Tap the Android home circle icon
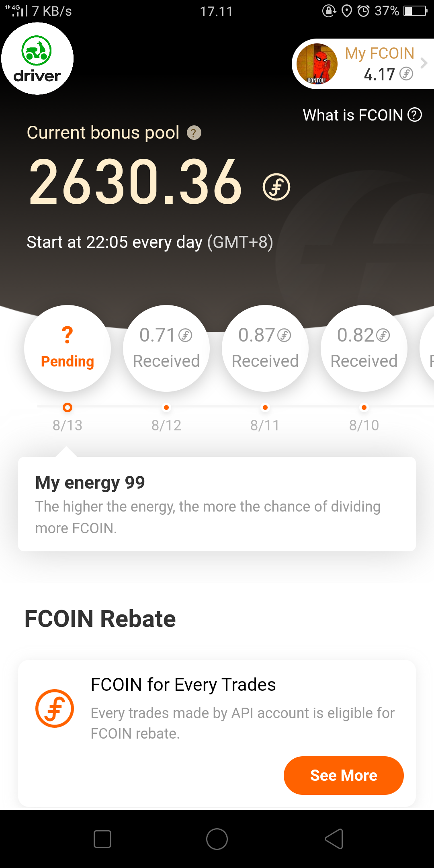Viewport: 434px width, 868px height. [217, 839]
